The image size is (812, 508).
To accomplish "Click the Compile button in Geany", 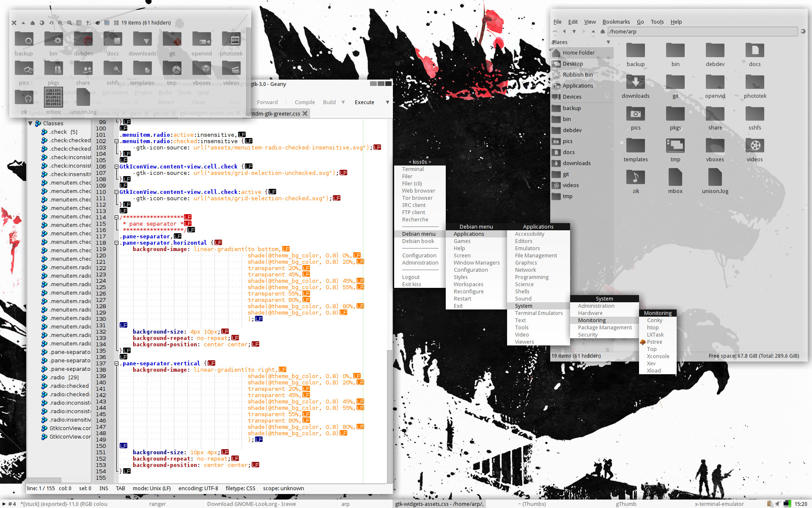I will [304, 102].
